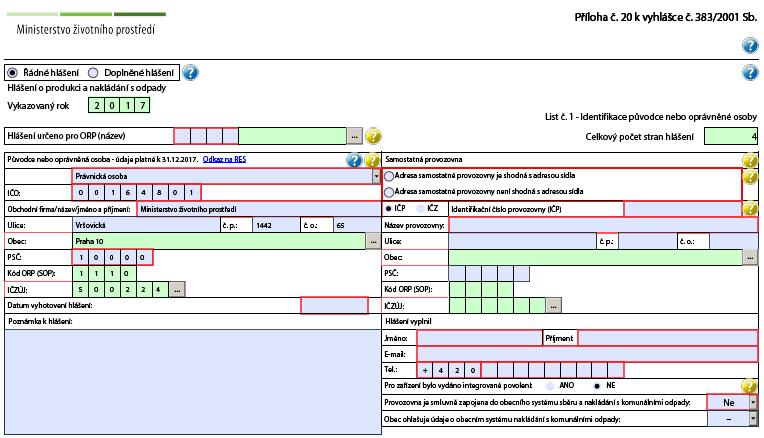Image resolution: width=764 pixels, height=438 pixels.
Task: Click first IČO digit box
Action: 81,192
